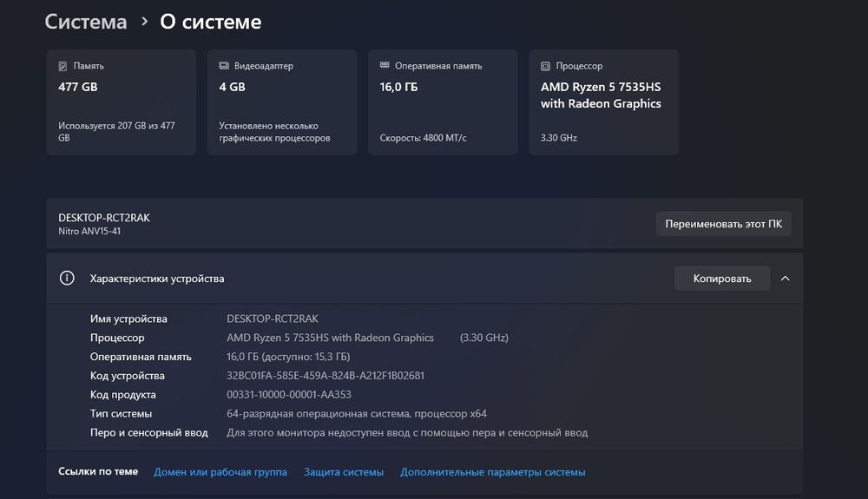Click the Ссылки по теме label
This screenshot has height=499, width=868.
(98, 471)
